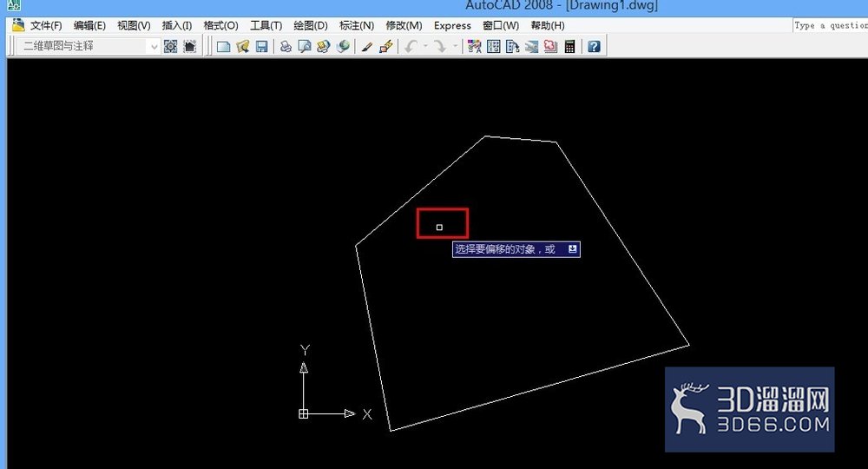Open the QuickCalc calculator icon
The height and width of the screenshot is (469, 868).
tap(569, 47)
